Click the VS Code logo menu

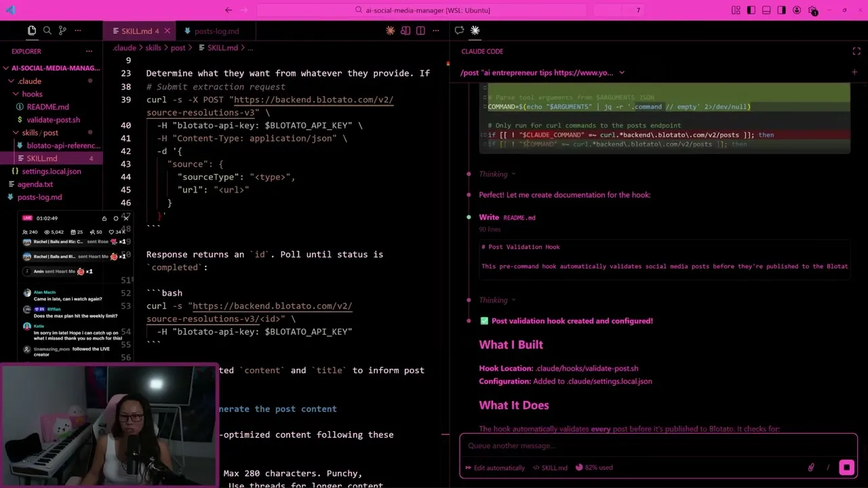point(10,10)
